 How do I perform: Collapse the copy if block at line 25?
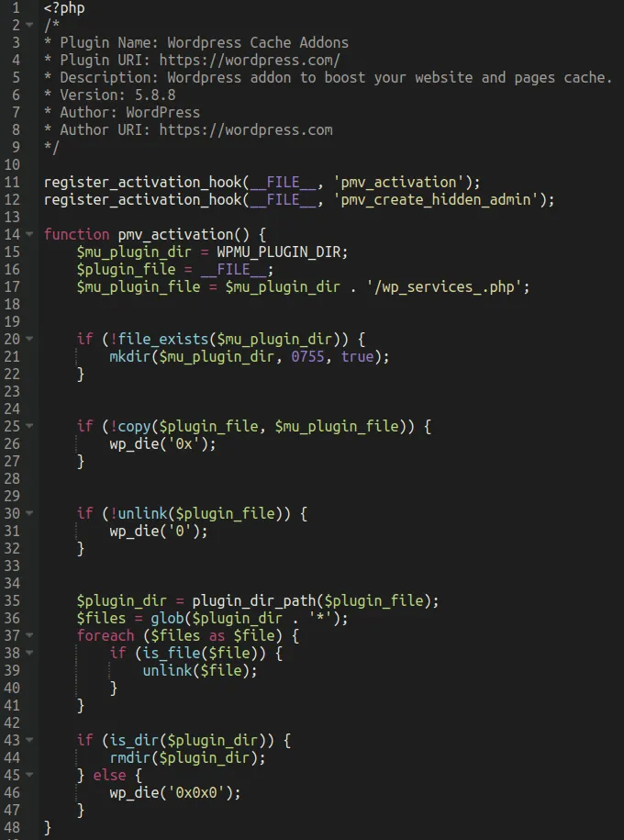[x=29, y=426]
